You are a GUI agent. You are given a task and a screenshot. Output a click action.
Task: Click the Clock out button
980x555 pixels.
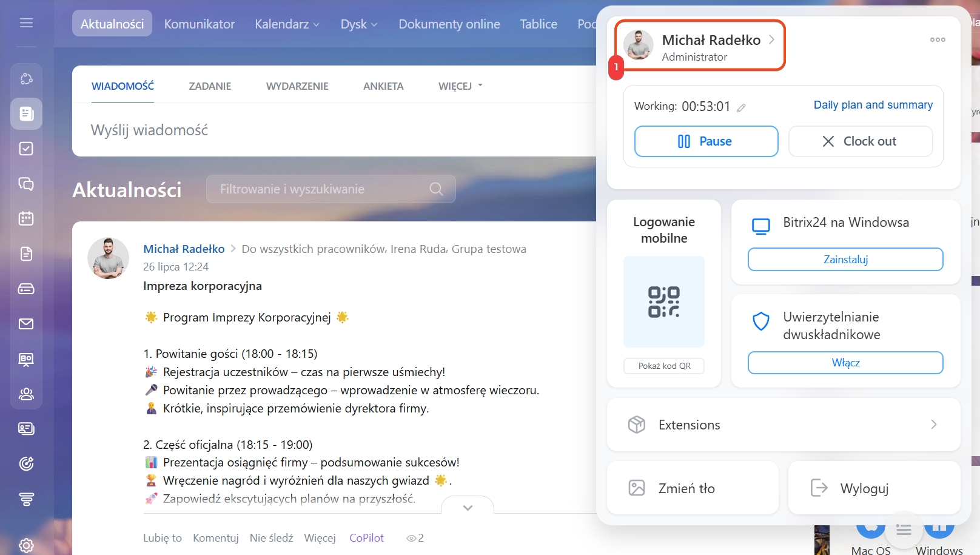coord(860,141)
